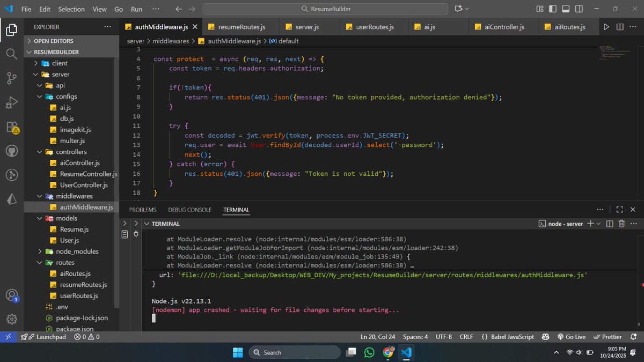This screenshot has height=362, width=644.
Task: Toggle the bottom panel layout button
Action: click(x=565, y=9)
